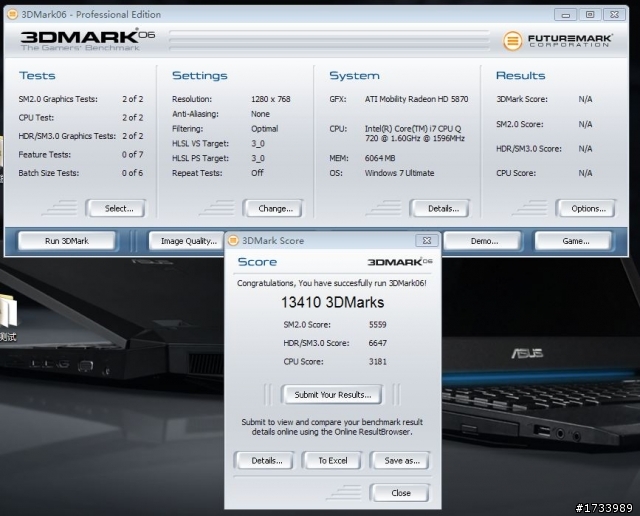Click the Results section heading
Image resolution: width=640 pixels, height=516 pixels.
click(520, 76)
